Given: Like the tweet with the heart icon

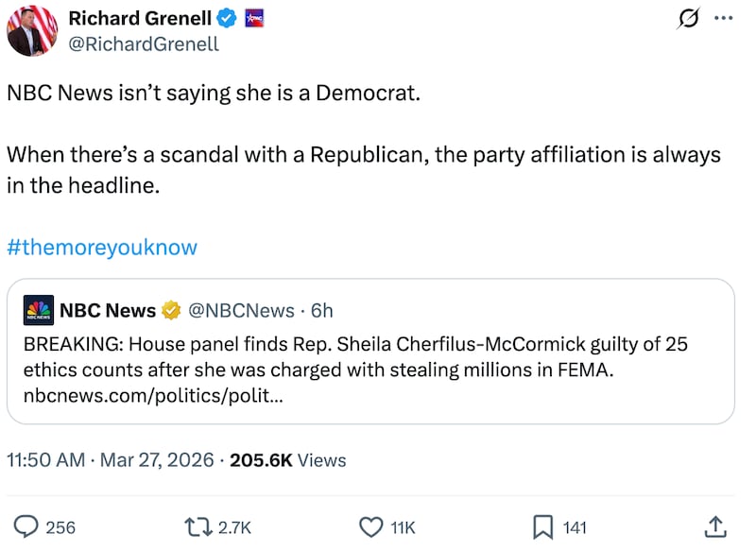Looking at the screenshot, I should [371, 526].
